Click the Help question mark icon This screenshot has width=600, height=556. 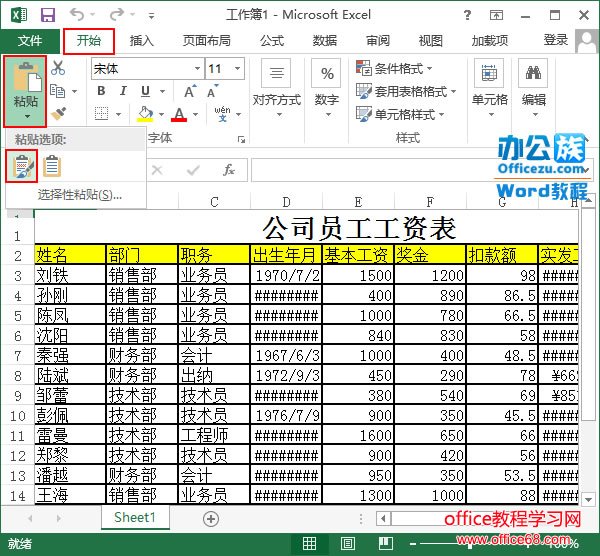pos(467,15)
